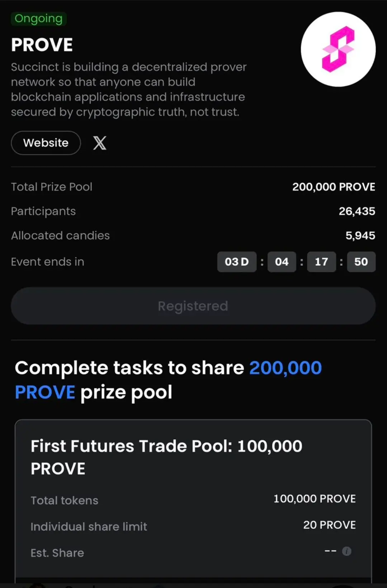The width and height of the screenshot is (387, 588).
Task: Click the Registered button
Action: [193, 306]
